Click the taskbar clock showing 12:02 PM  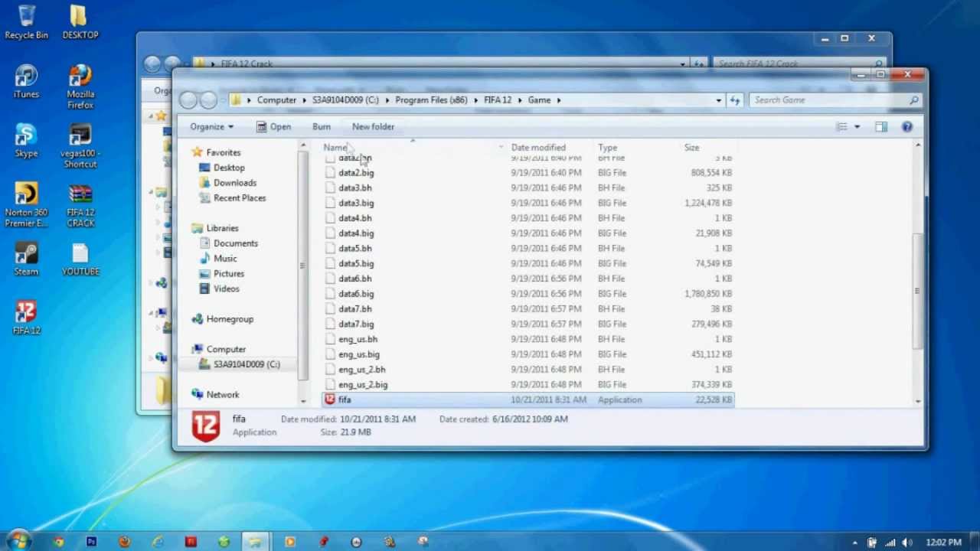943,543
